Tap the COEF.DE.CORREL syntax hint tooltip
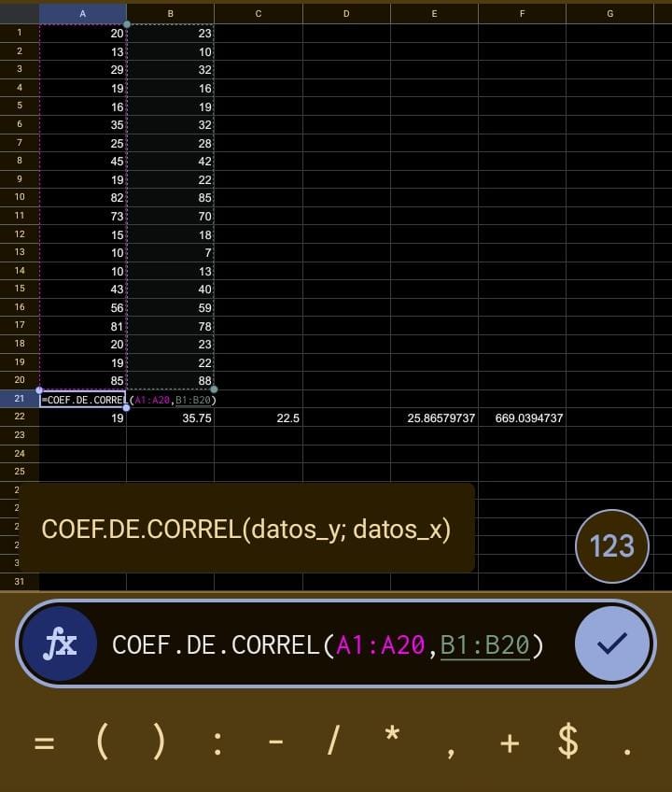The height and width of the screenshot is (792, 672). (246, 530)
